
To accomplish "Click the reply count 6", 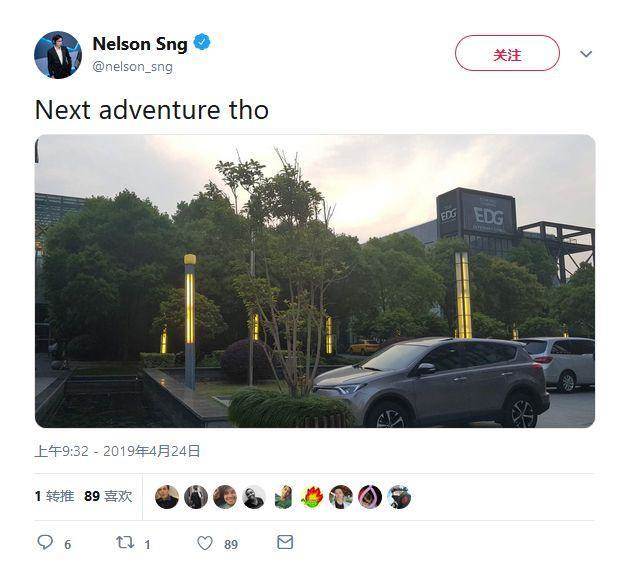I will (x=68, y=544).
